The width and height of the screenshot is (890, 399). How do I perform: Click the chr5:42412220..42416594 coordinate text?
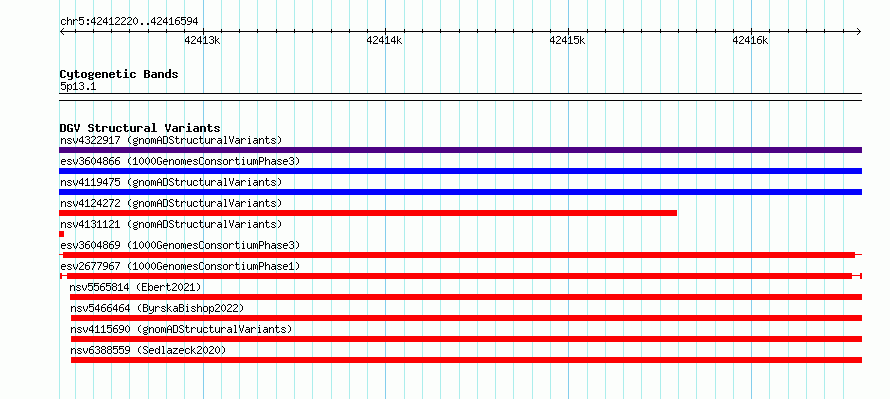(x=129, y=22)
